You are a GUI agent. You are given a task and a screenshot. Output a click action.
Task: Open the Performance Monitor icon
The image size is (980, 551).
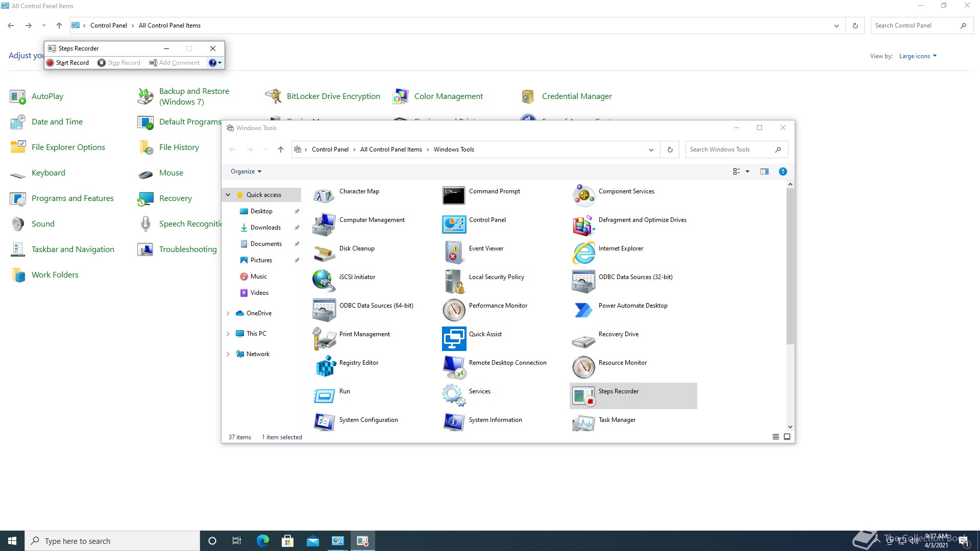[x=454, y=310]
